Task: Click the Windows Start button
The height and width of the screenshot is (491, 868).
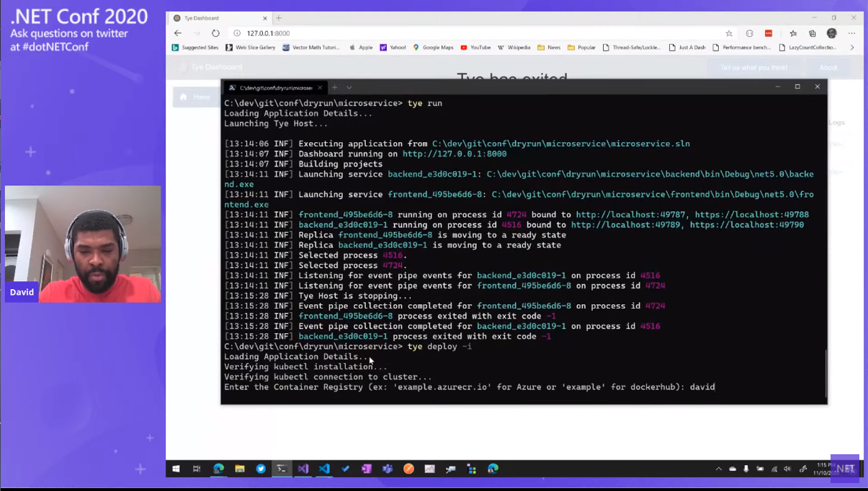Action: click(176, 469)
